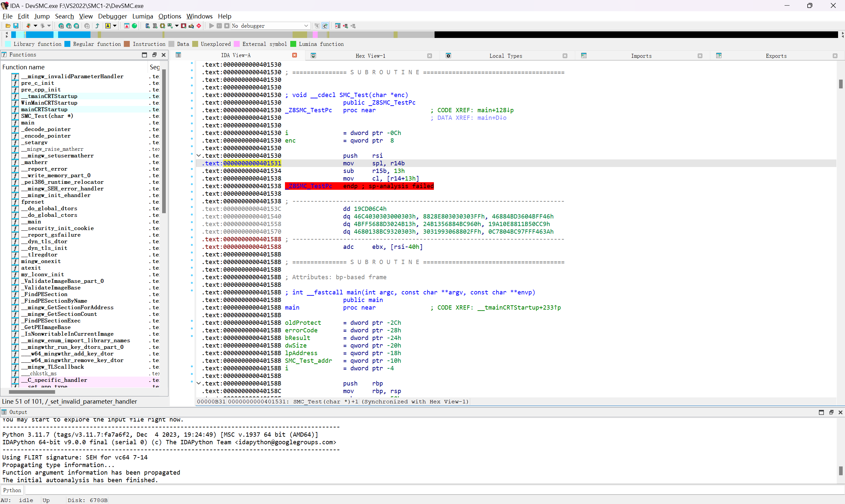Close the IDA View-A tab
Screen dimensions: 845x504
[295, 55]
